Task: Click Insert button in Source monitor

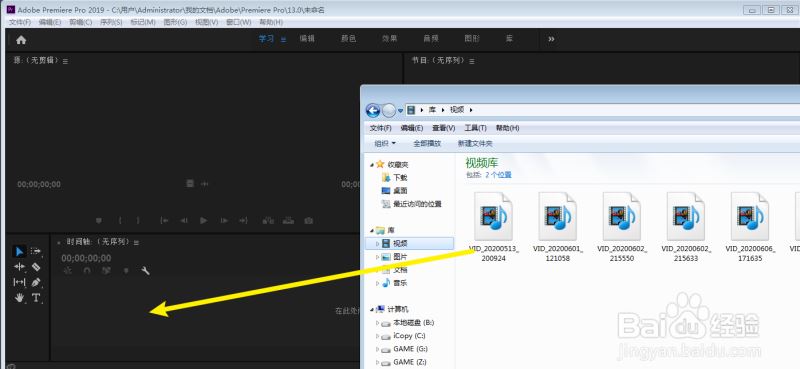Action: (x=268, y=220)
